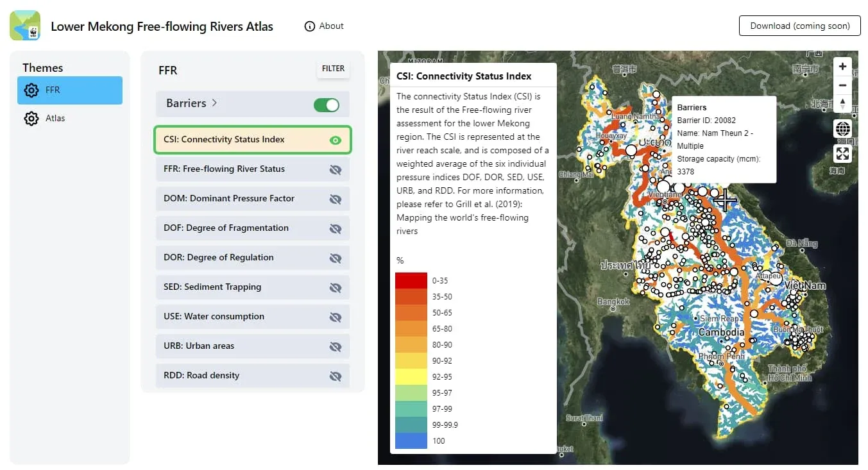Click the 0-35 red legend swatch
This screenshot has height=470, width=868.
[x=411, y=280]
